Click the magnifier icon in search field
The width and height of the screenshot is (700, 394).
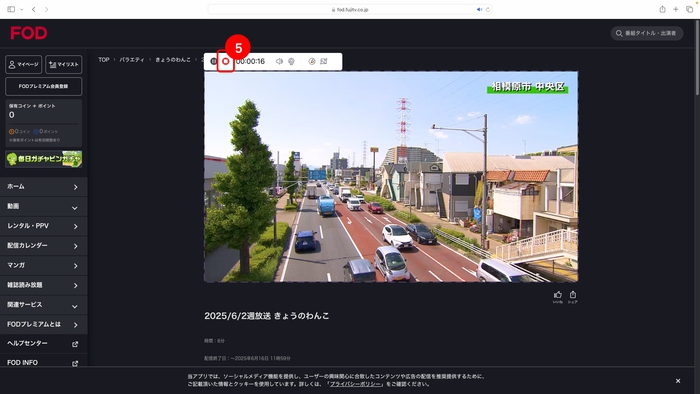click(619, 33)
